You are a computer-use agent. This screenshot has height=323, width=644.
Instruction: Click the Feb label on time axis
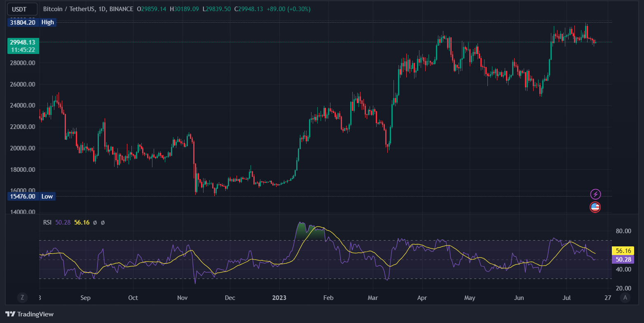[328, 297]
